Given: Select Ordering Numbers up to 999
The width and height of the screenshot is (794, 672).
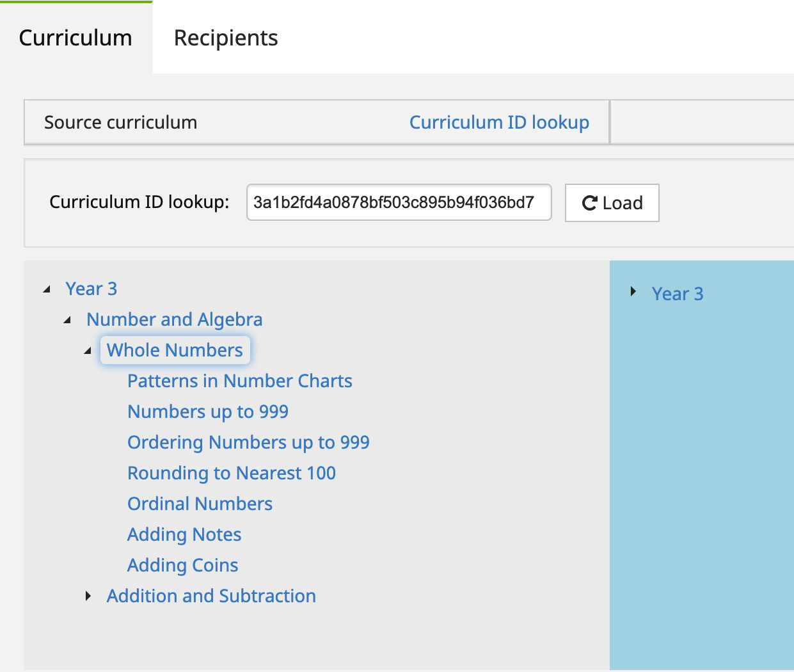Looking at the screenshot, I should (248, 443).
